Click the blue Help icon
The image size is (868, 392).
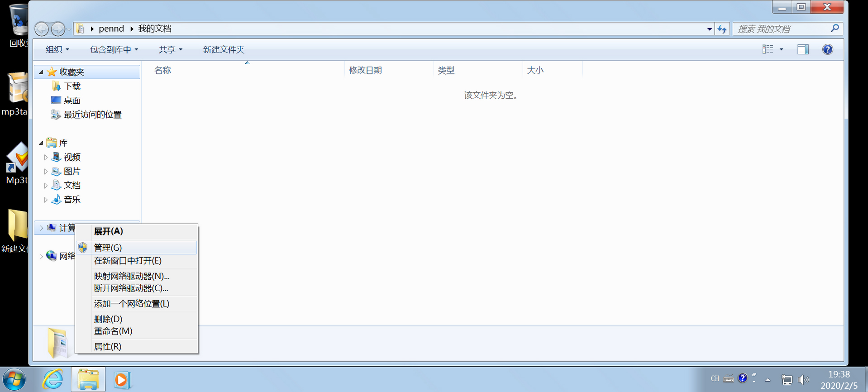coord(827,49)
